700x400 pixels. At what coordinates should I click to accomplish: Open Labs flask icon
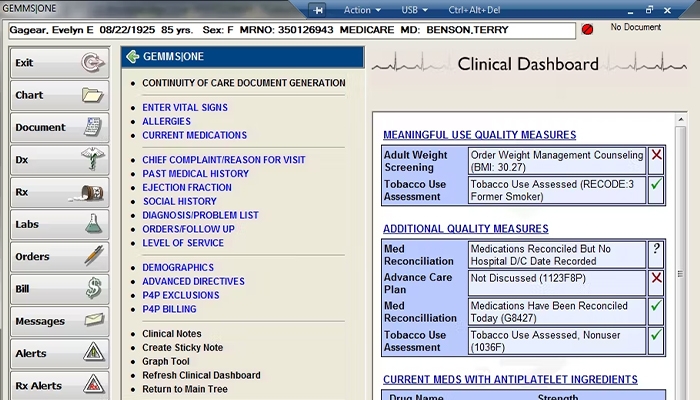click(93, 224)
